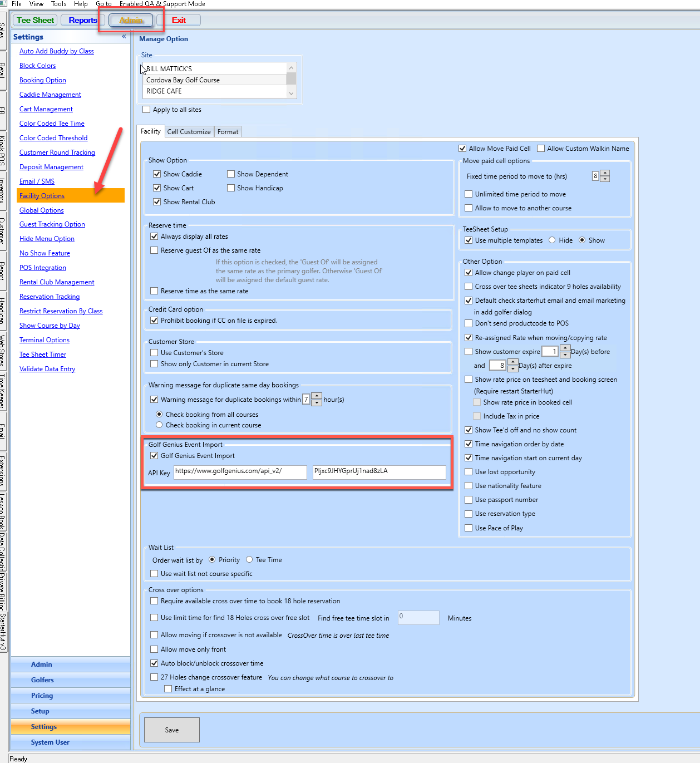700x763 pixels.
Task: Decrease the duplicate bookings hours spinner
Action: (317, 402)
